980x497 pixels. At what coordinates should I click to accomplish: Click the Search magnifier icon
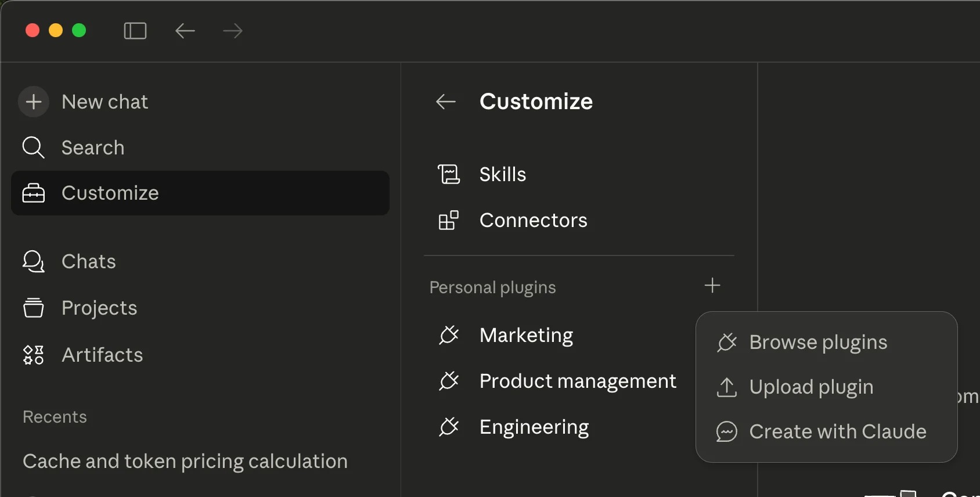click(33, 147)
